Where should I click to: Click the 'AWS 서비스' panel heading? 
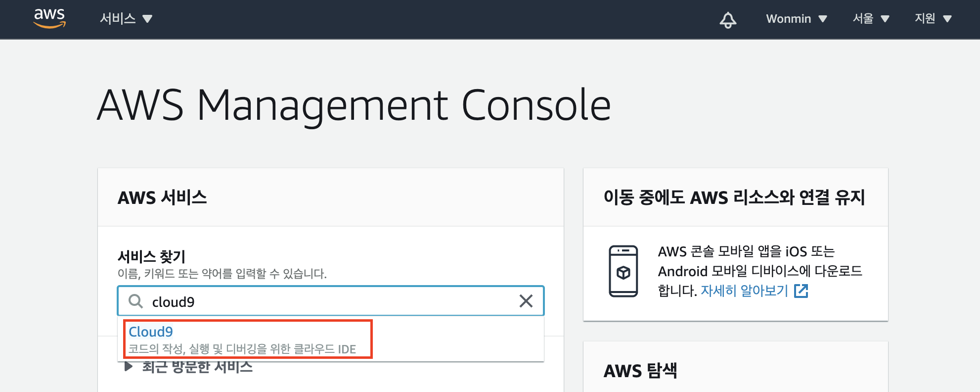point(162,197)
